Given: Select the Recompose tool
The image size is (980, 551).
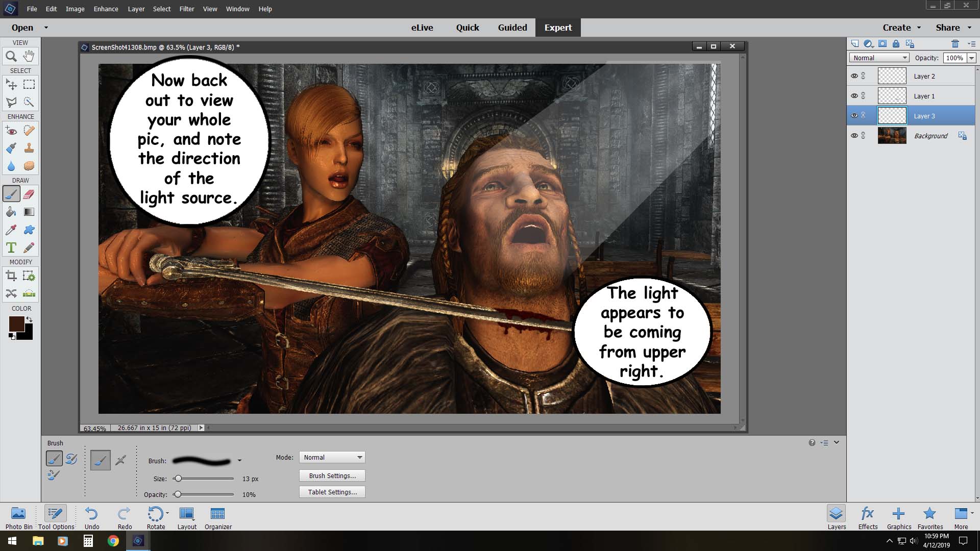Looking at the screenshot, I should tap(29, 276).
